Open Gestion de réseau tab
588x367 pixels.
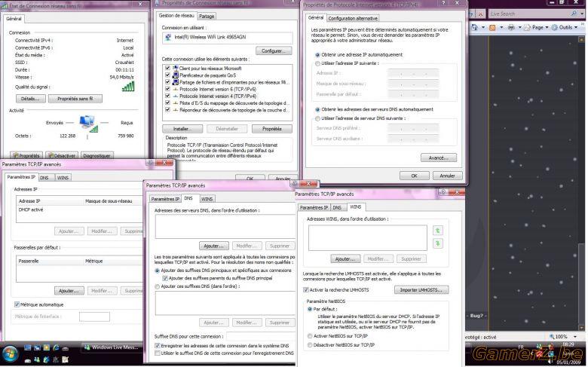(176, 15)
